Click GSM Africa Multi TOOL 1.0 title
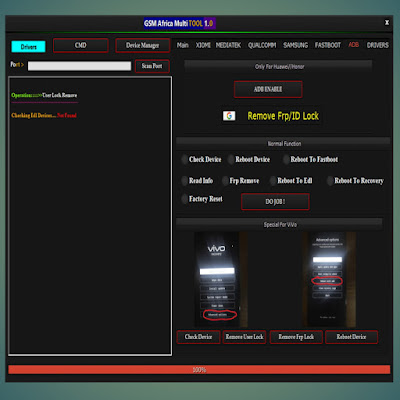400x400 pixels. click(179, 23)
